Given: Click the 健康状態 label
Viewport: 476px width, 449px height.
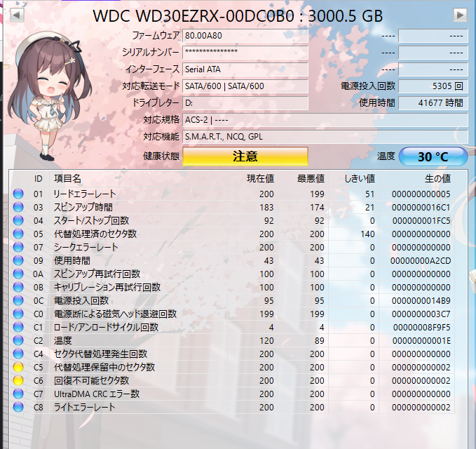Looking at the screenshot, I should pos(161,156).
